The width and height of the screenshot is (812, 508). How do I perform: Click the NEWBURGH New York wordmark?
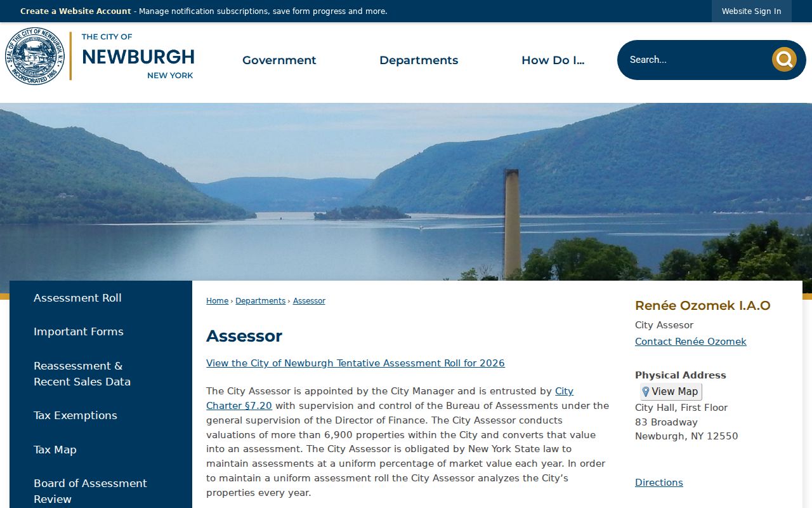point(138,57)
